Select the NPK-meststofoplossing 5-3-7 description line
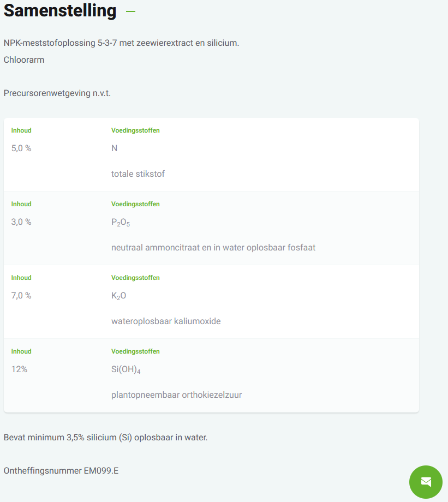The width and height of the screenshot is (448, 502). tap(121, 43)
